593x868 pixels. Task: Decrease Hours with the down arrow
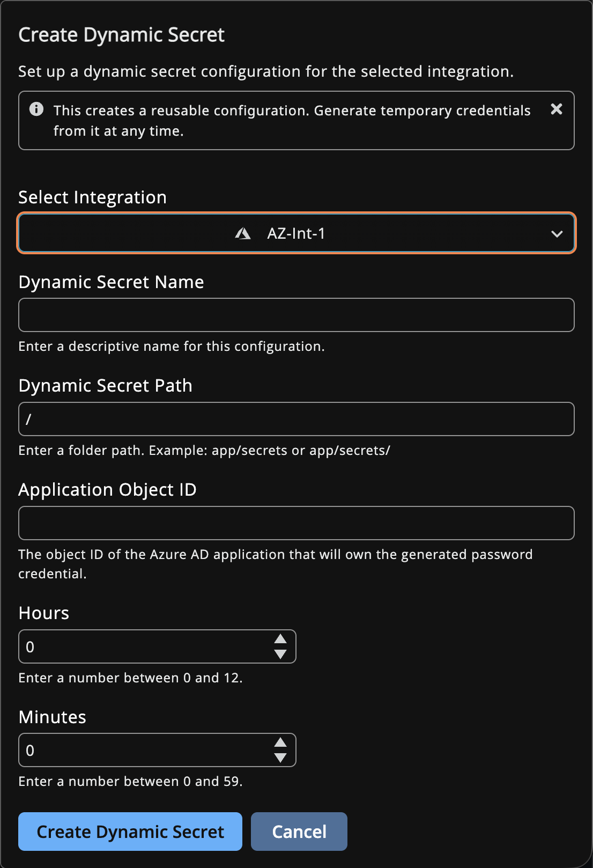point(280,654)
